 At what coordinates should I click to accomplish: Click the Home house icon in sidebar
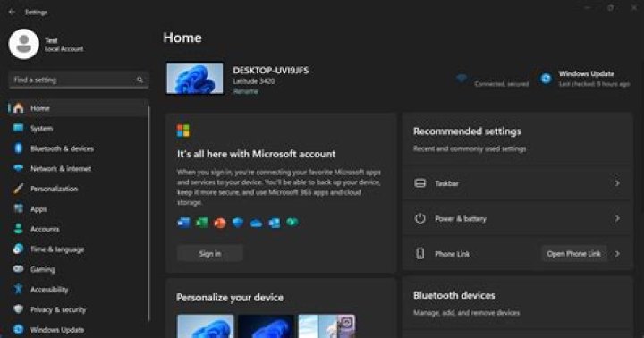(x=19, y=108)
